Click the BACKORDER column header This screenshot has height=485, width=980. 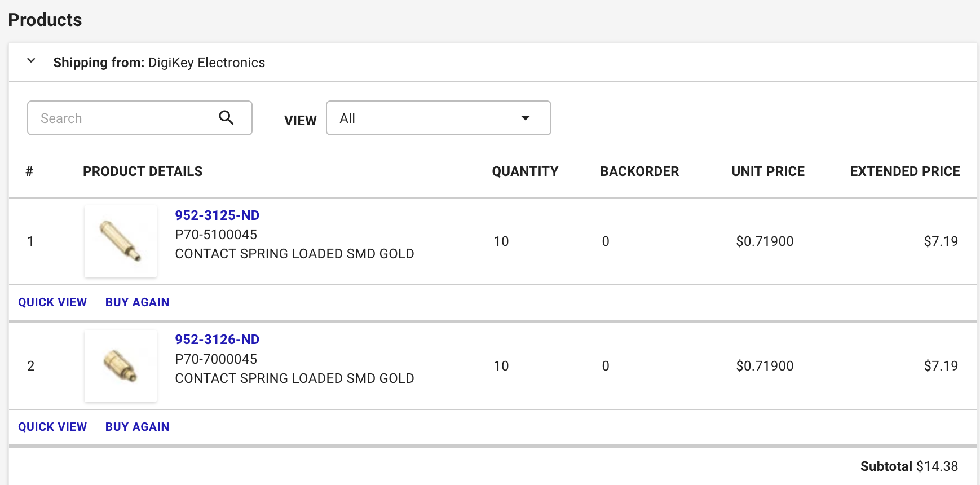tap(639, 171)
